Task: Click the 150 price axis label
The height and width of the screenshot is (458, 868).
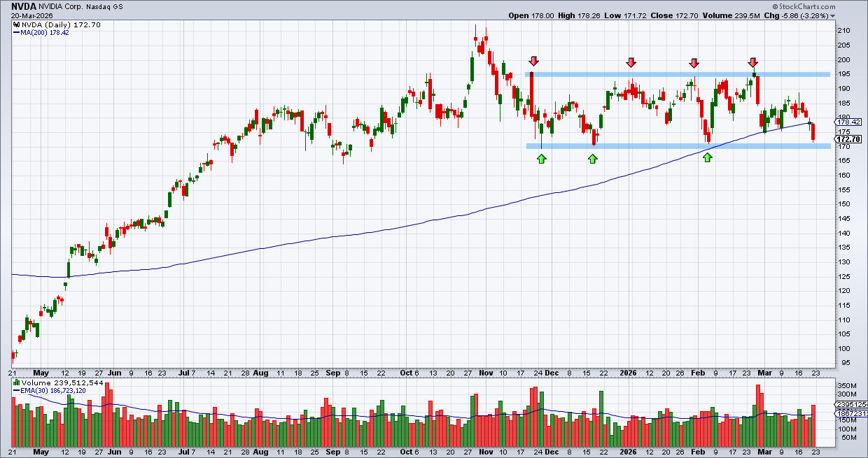Action: (x=845, y=204)
